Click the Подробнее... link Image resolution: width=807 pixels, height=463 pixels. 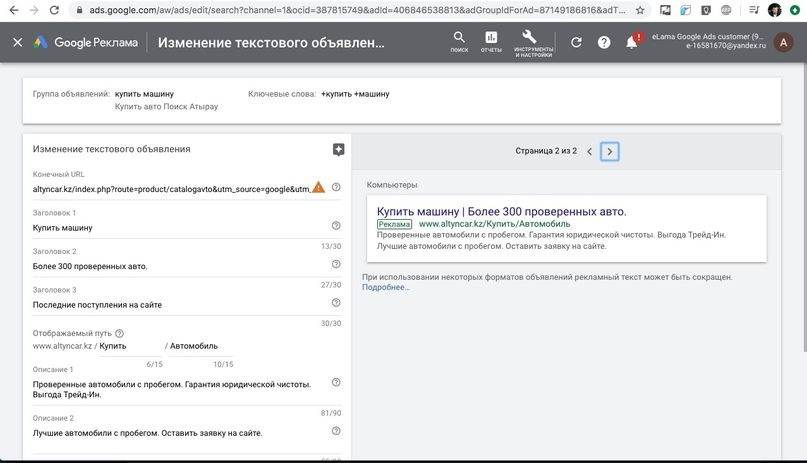coord(386,287)
